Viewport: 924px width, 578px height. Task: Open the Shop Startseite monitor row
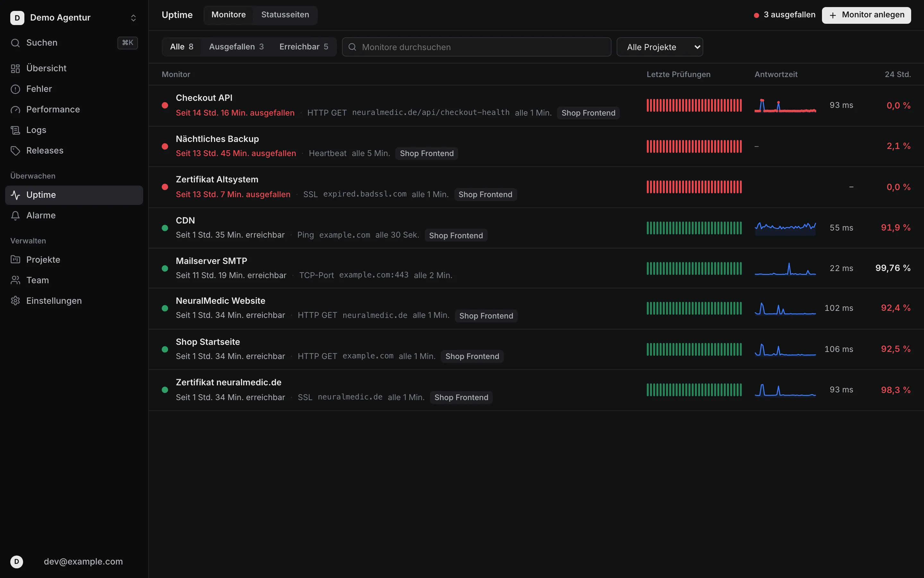click(536, 349)
